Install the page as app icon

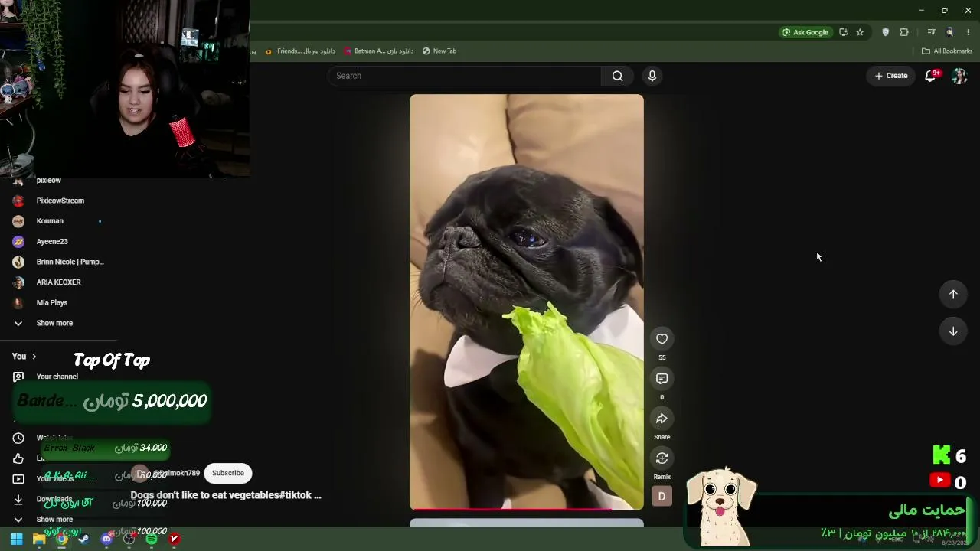pos(843,32)
